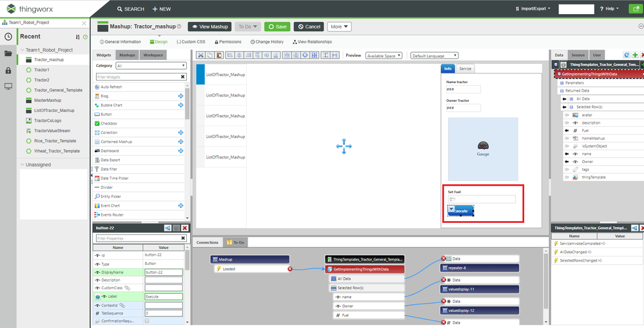Open the To-Do tab beside Connections
The height and width of the screenshot is (328, 644).
click(235, 242)
